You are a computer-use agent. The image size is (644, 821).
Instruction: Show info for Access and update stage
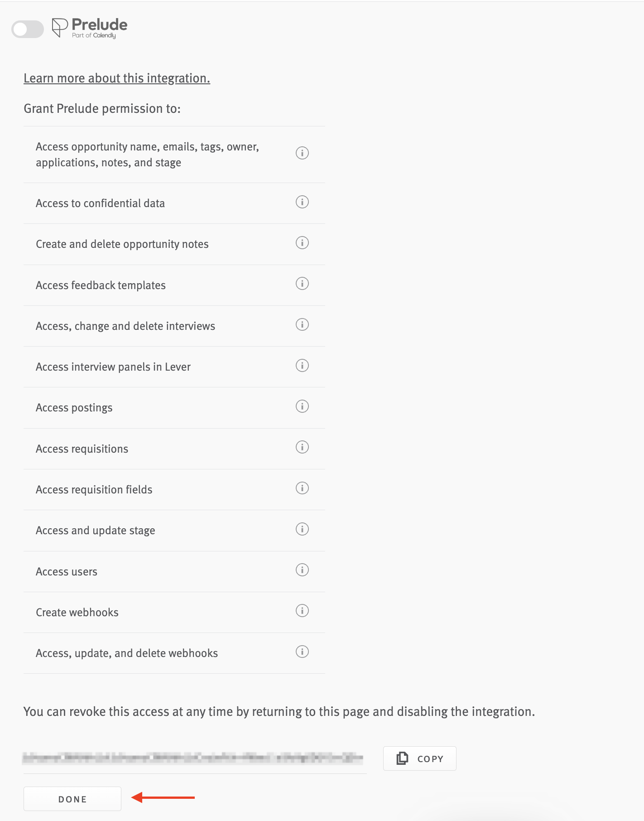(302, 529)
